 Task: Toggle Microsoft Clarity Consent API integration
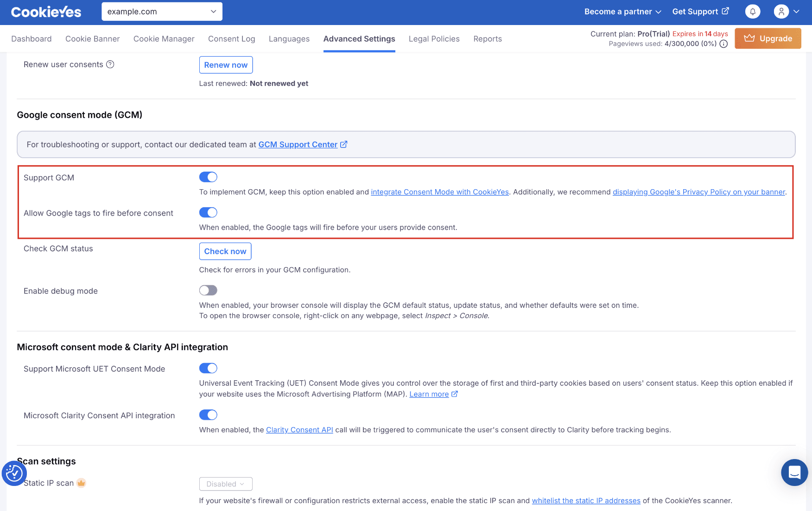click(208, 415)
